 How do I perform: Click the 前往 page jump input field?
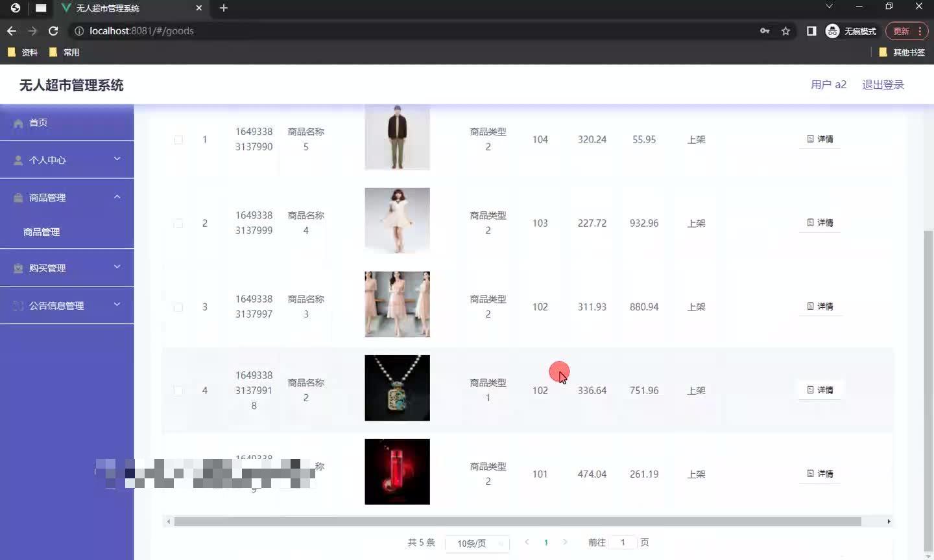coord(623,542)
